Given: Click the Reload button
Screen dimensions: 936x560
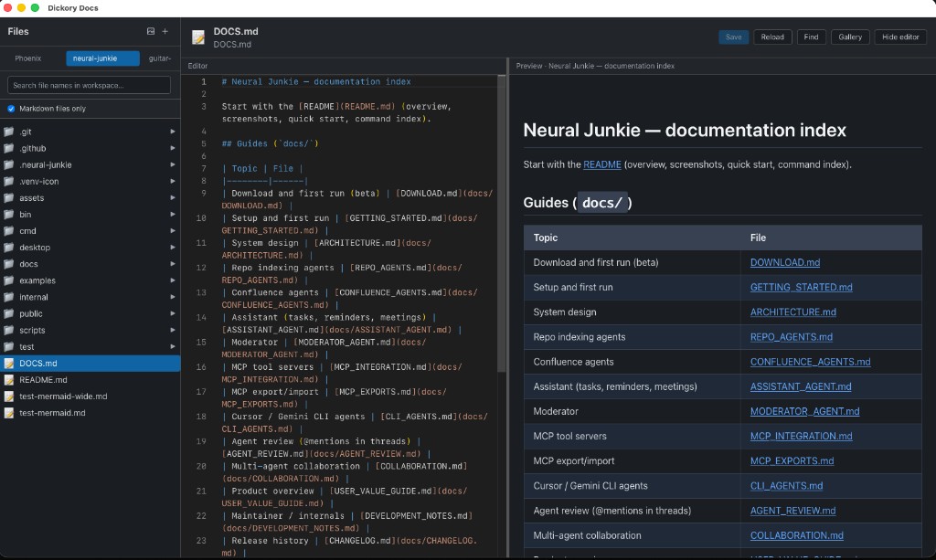Looking at the screenshot, I should 772,37.
